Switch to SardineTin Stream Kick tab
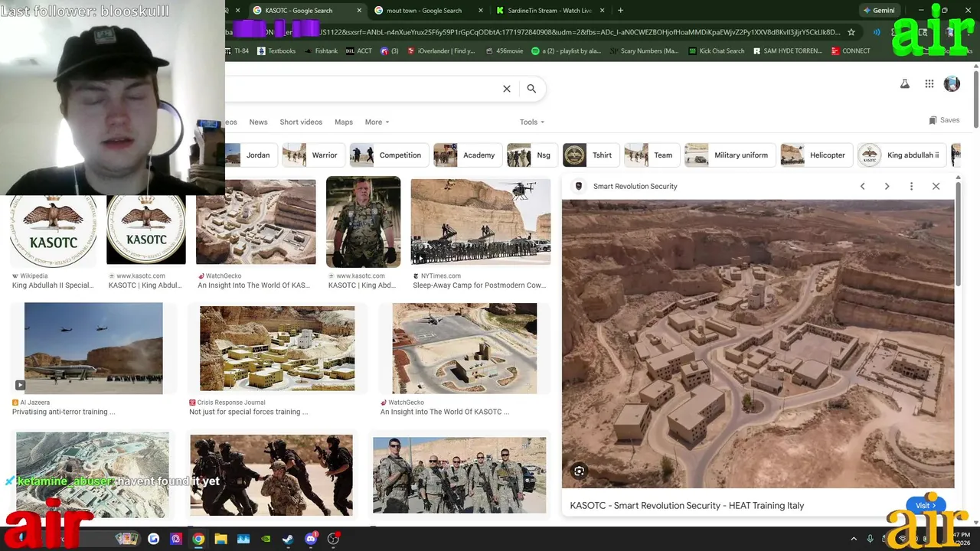Image resolution: width=980 pixels, height=551 pixels. pos(550,11)
